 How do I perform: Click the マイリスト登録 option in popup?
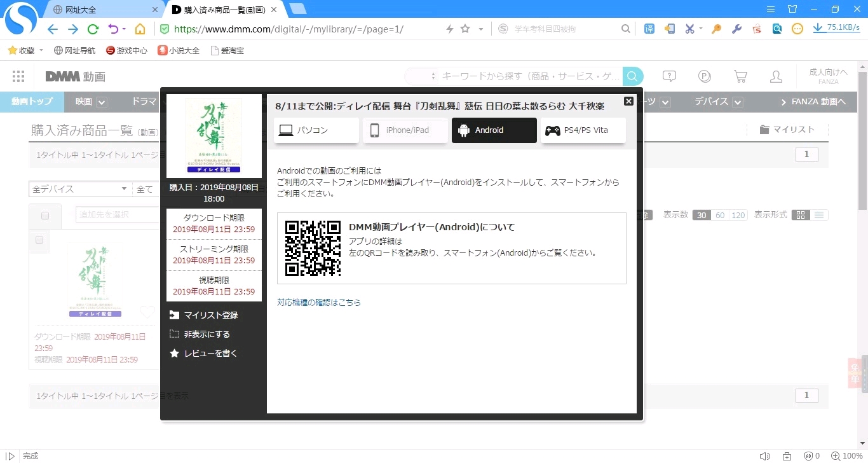pyautogui.click(x=204, y=315)
